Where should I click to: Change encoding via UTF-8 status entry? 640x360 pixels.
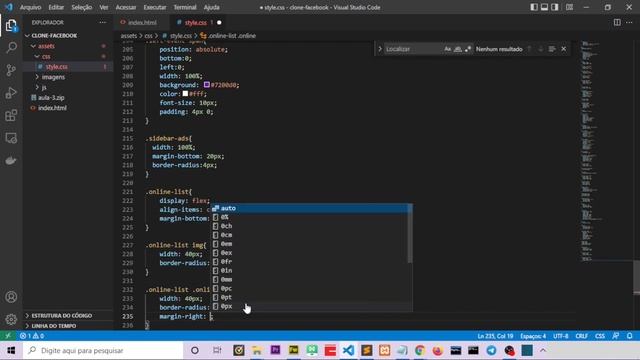pyautogui.click(x=560, y=336)
